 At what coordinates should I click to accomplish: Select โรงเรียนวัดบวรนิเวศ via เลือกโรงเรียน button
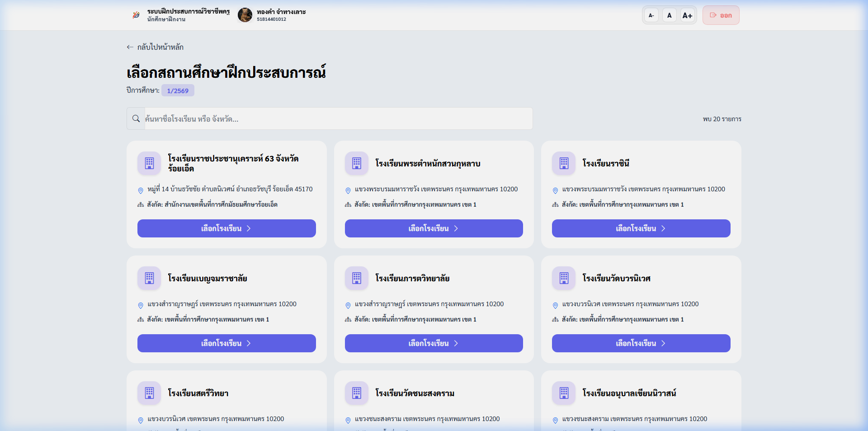(641, 343)
